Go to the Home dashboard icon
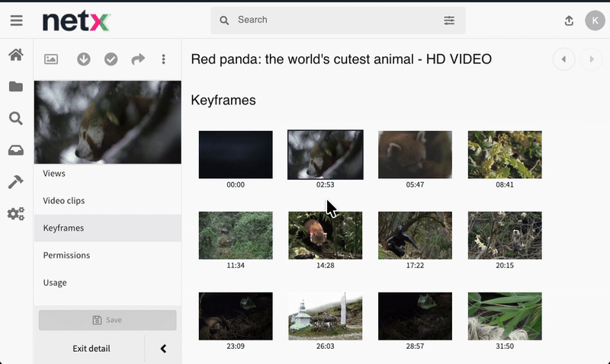The height and width of the screenshot is (364, 610). click(x=16, y=55)
